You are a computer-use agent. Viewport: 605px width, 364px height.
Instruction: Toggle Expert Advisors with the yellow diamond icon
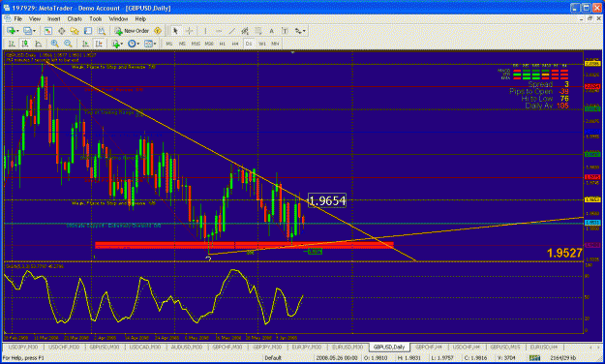(x=158, y=31)
